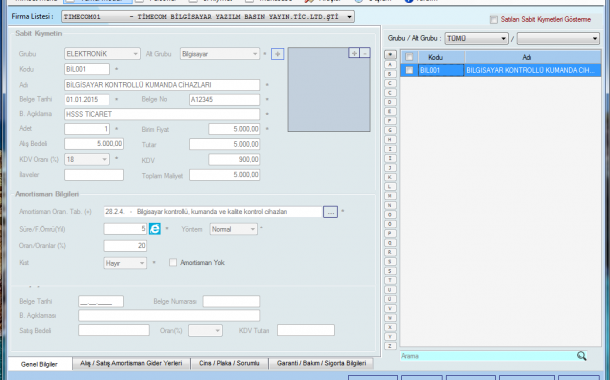Filter the list by letter T
The width and height of the screenshot is (610, 380).
390,280
